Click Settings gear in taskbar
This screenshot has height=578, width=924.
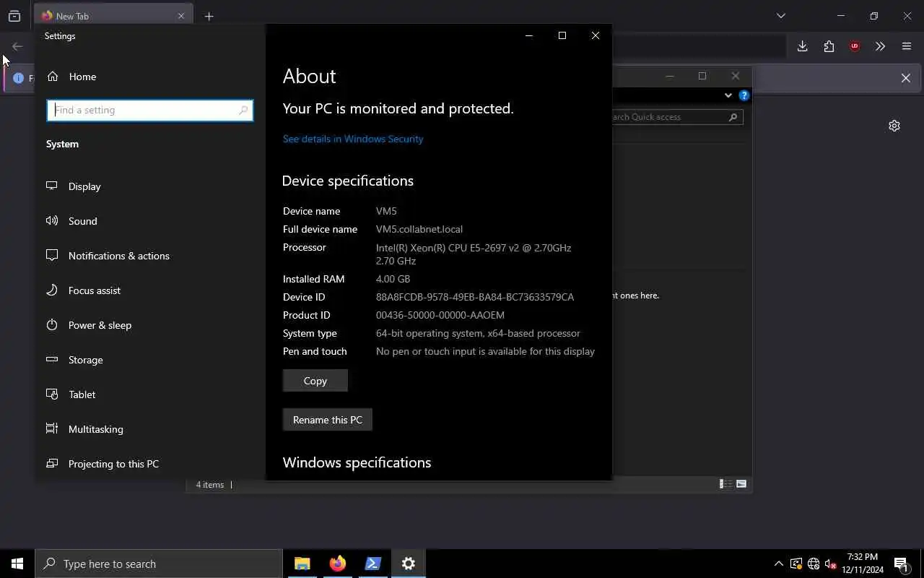coord(409,564)
